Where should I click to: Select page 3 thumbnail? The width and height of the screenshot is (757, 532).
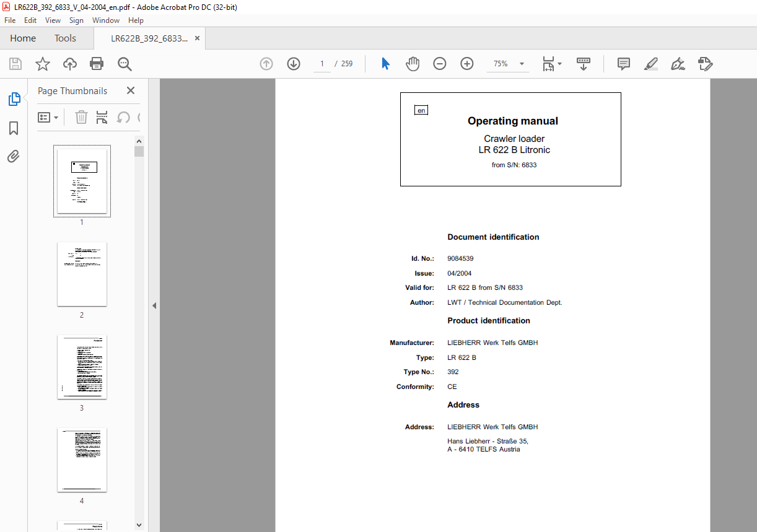pyautogui.click(x=82, y=367)
